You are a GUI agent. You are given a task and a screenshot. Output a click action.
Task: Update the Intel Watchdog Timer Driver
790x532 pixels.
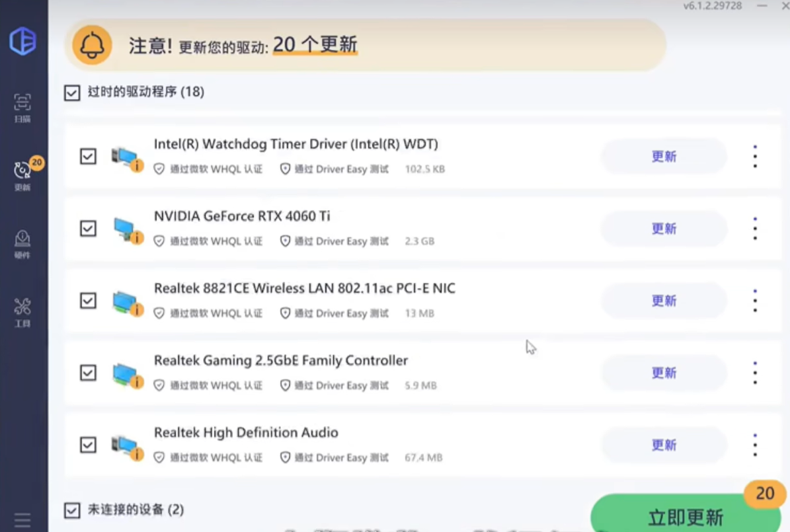click(664, 157)
